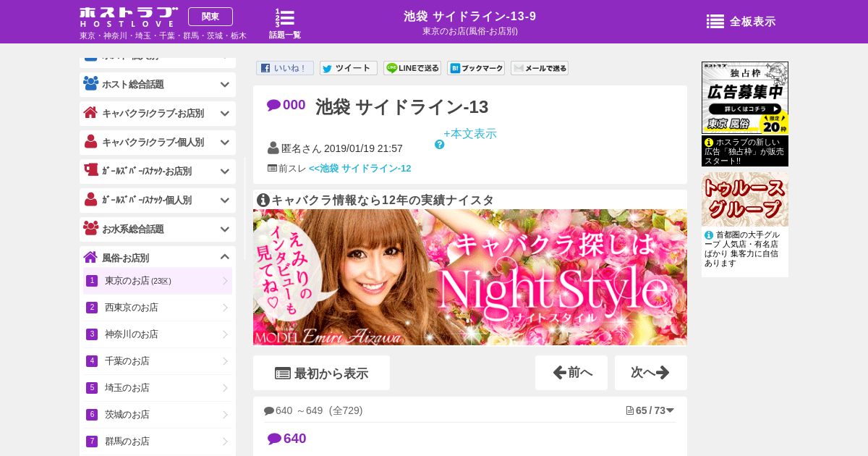Click キャバクラ/クラブ-お店別 house icon

pyautogui.click(x=90, y=112)
